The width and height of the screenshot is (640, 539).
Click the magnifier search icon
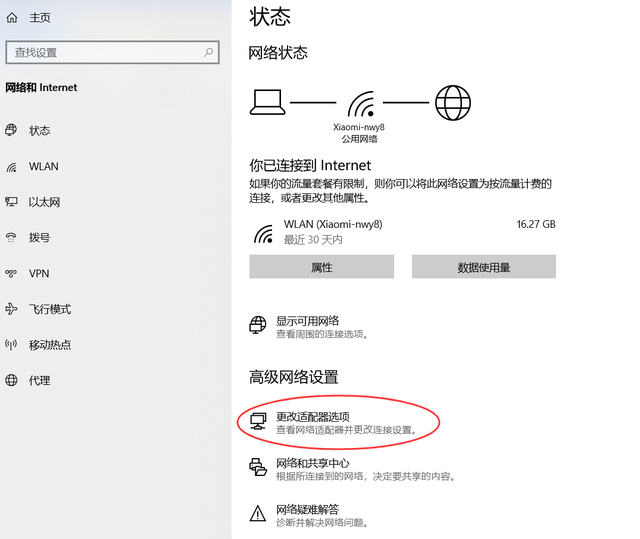[208, 52]
